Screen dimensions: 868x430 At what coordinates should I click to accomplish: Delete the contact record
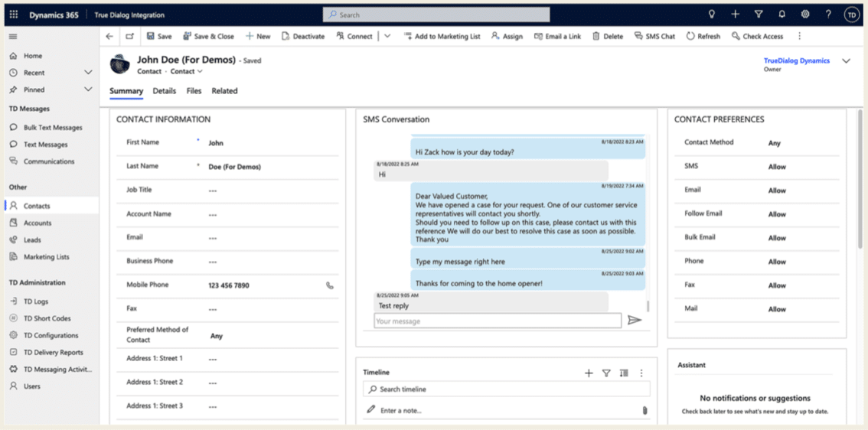point(607,37)
